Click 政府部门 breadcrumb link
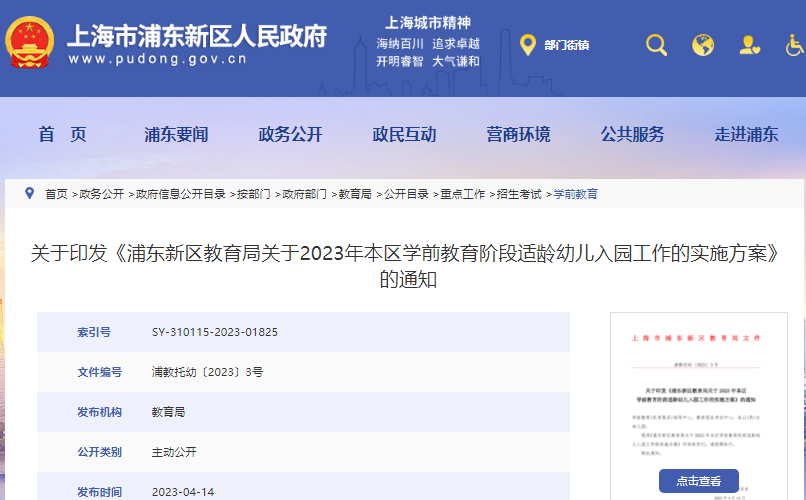The width and height of the screenshot is (806, 500). click(x=304, y=194)
